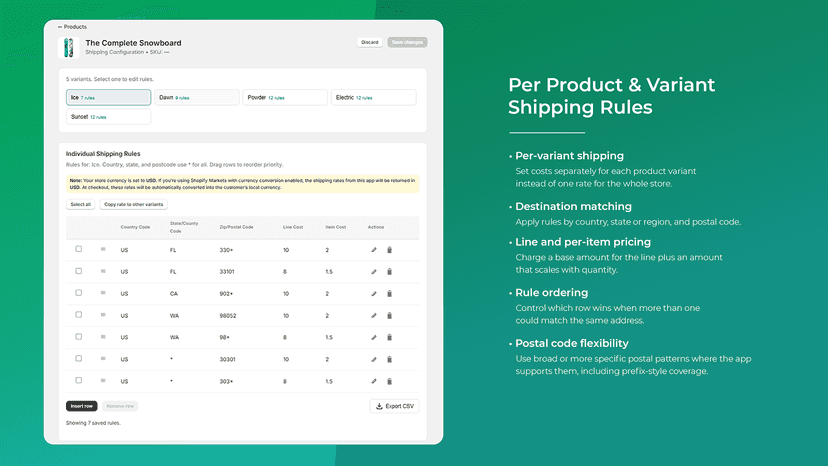Export the rules as CSV

click(394, 406)
